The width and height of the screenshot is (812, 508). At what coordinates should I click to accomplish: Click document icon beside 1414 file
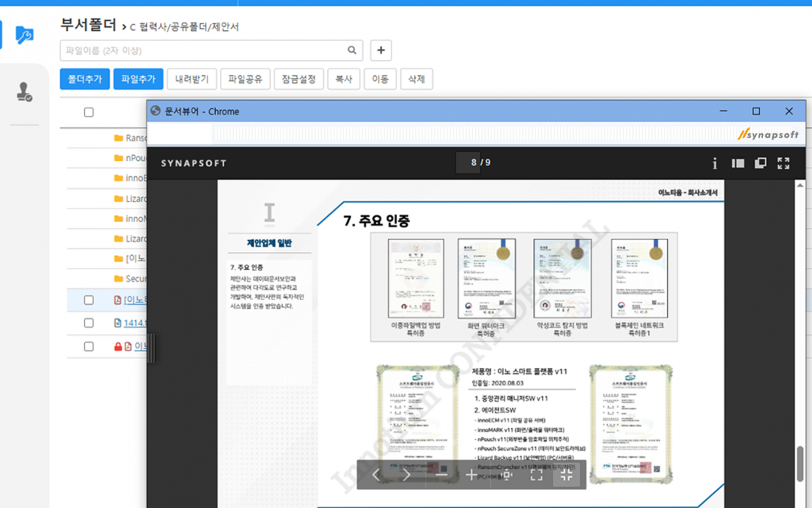tap(117, 323)
